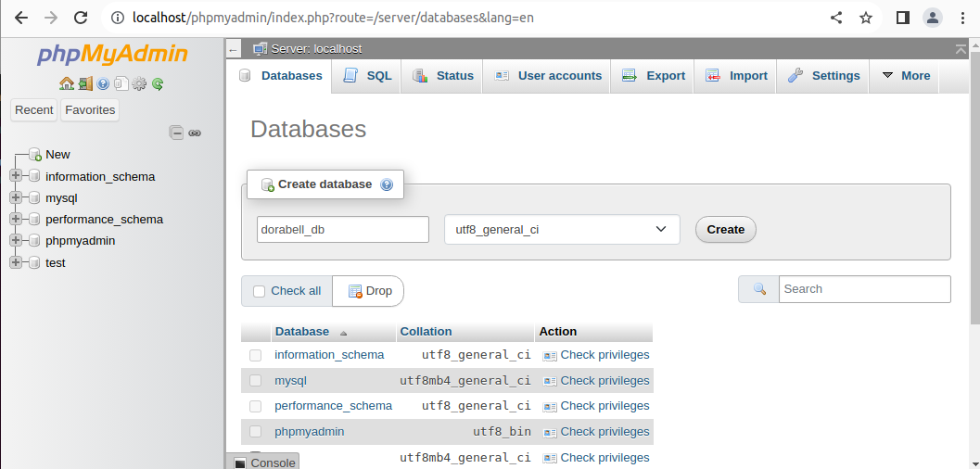The image size is (980, 469).
Task: Switch to the SQL tab
Action: [368, 76]
